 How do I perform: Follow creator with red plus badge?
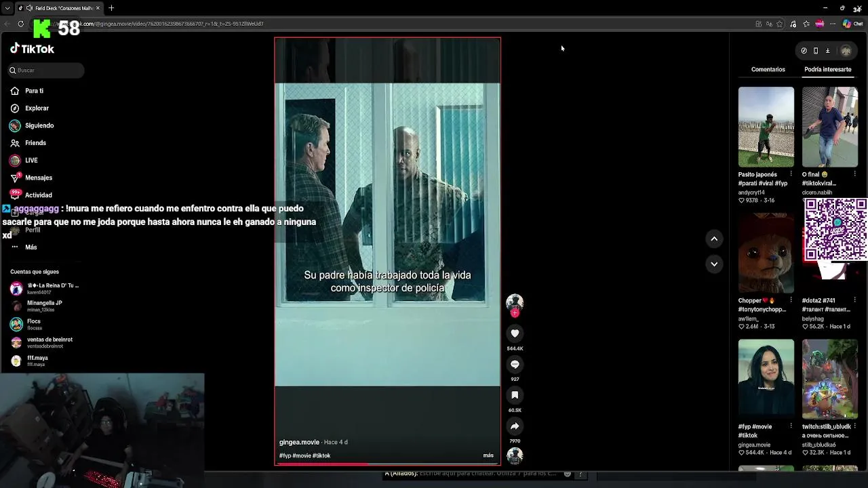click(515, 313)
